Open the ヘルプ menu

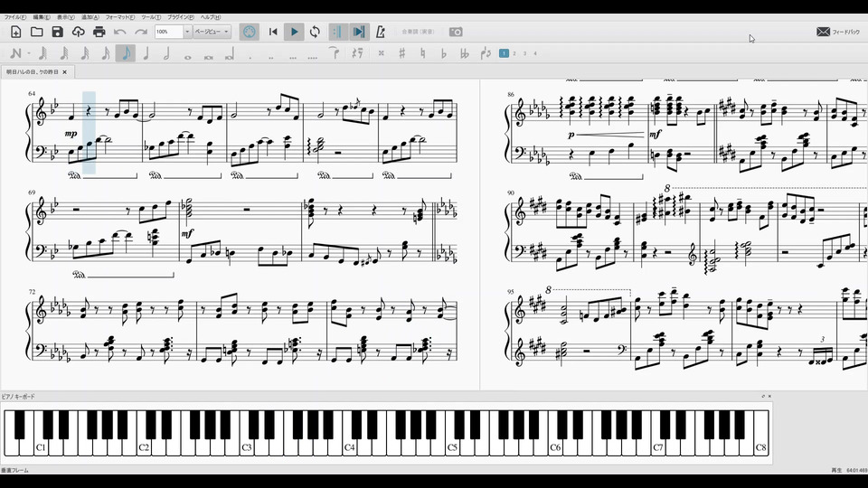point(211,17)
